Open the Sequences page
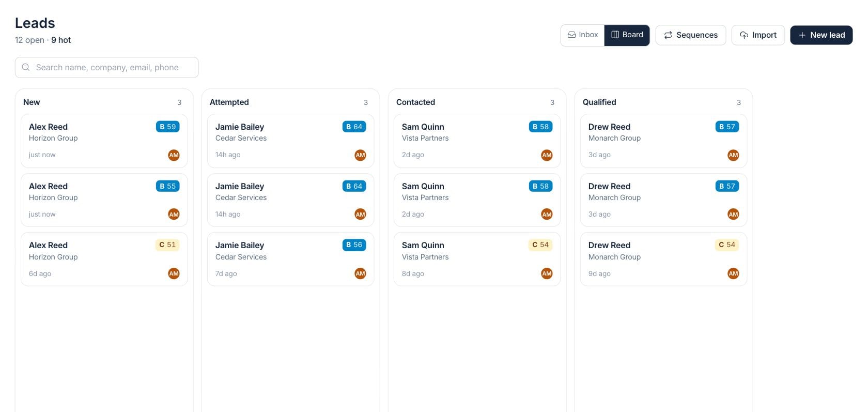868x412 pixels. coord(691,35)
